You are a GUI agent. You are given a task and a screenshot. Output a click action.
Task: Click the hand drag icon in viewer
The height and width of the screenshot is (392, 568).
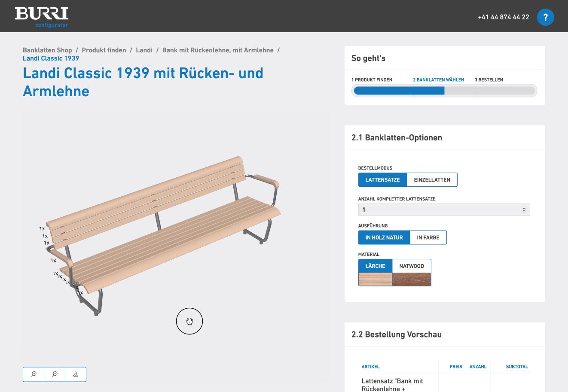189,321
